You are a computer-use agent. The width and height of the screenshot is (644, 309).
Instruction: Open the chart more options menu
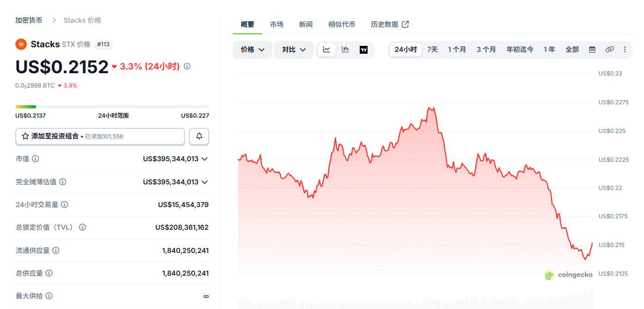[625, 50]
